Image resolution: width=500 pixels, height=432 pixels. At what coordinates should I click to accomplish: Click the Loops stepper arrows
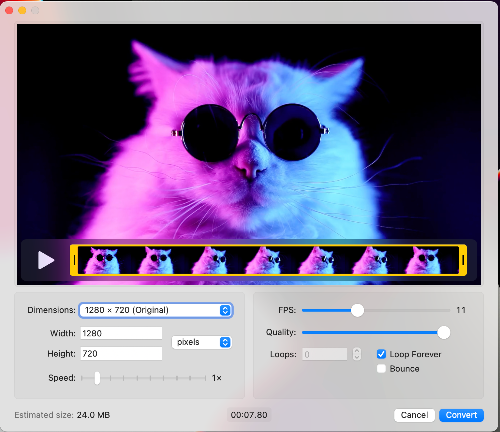(357, 354)
